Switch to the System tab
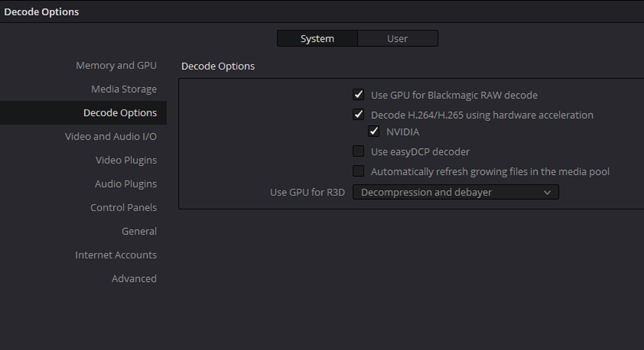644x350 pixels. 317,39
